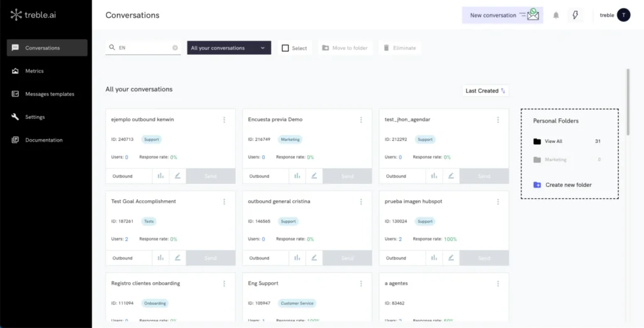The image size is (644, 328).
Task: Open three-dot menu for test_jhon_agendar
Action: click(497, 120)
